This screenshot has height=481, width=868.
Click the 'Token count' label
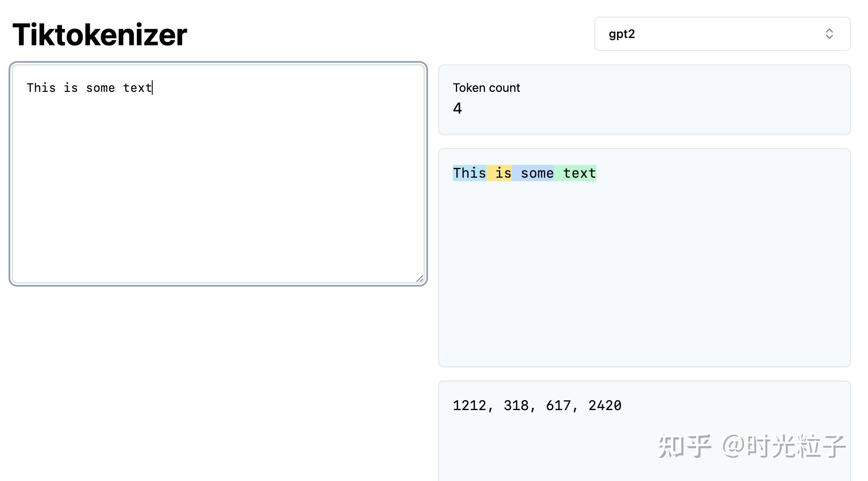pos(486,88)
